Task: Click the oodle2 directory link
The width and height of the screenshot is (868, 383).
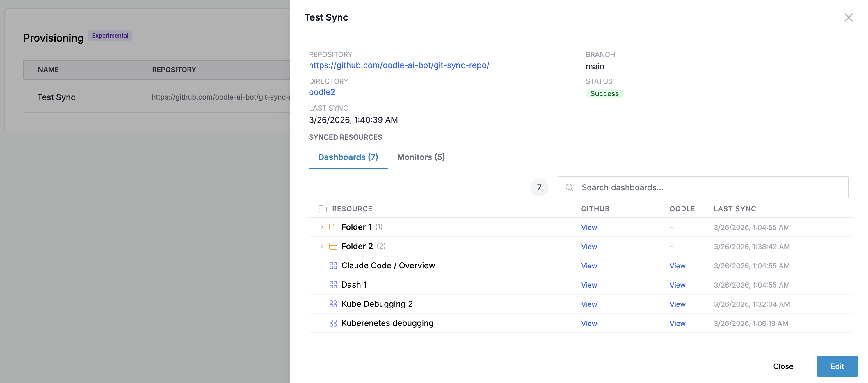Action: point(321,92)
